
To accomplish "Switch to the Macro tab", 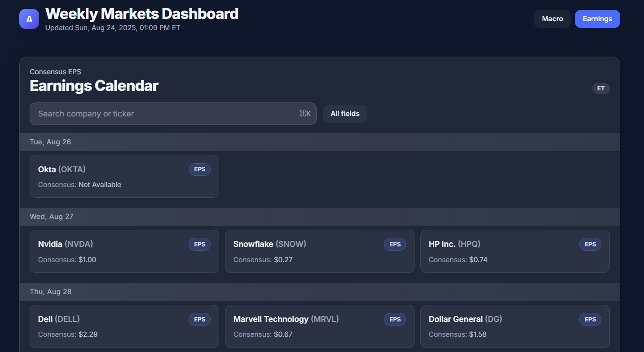I will pyautogui.click(x=552, y=19).
